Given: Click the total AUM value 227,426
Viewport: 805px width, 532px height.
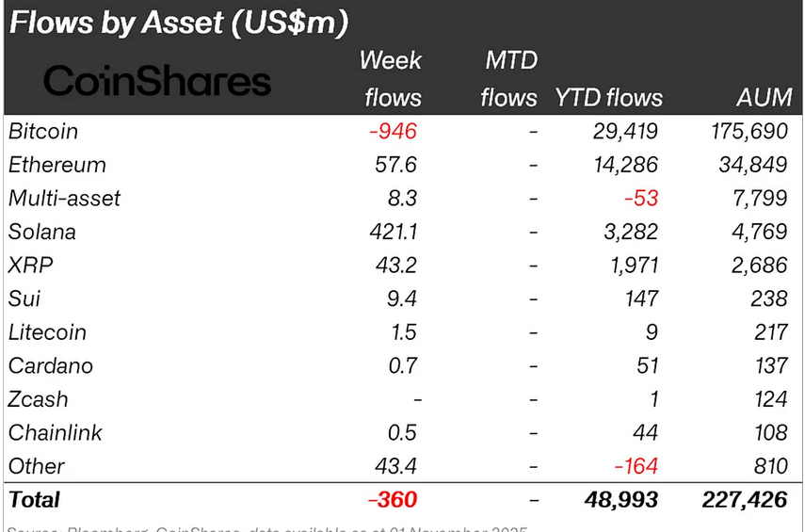Looking at the screenshot, I should point(744,500).
